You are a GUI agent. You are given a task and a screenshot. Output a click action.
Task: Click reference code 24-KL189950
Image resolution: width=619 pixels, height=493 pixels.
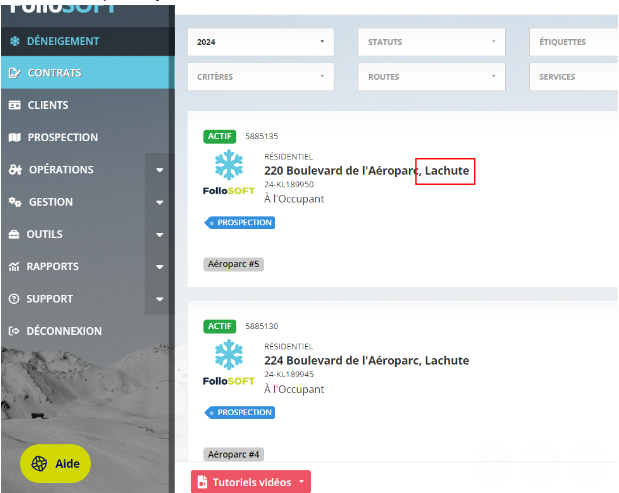point(289,184)
